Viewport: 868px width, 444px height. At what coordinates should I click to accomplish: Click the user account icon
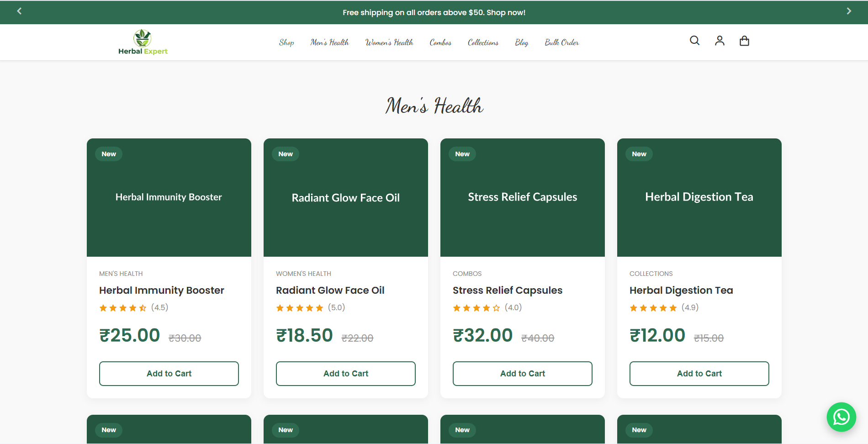(x=719, y=41)
